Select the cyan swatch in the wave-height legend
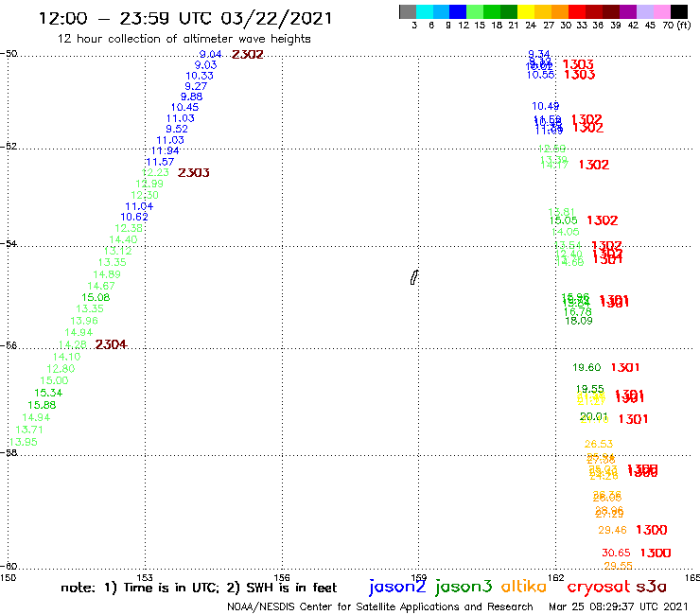 point(425,11)
